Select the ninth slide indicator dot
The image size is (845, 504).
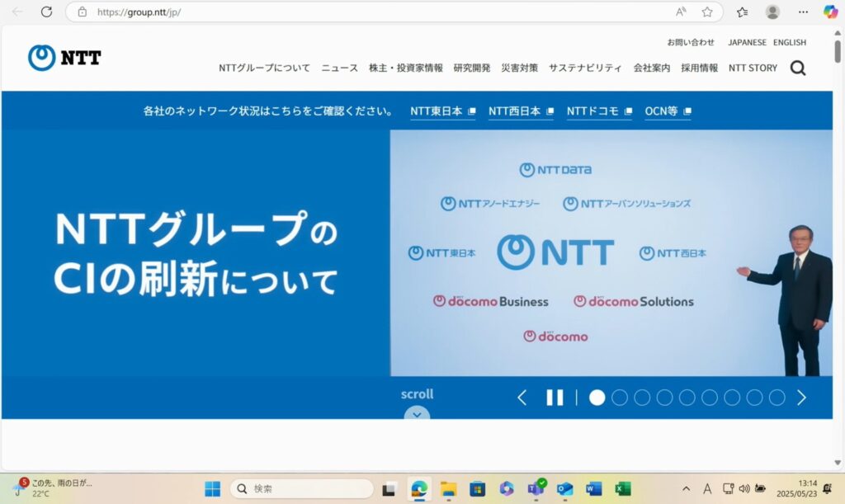777,398
